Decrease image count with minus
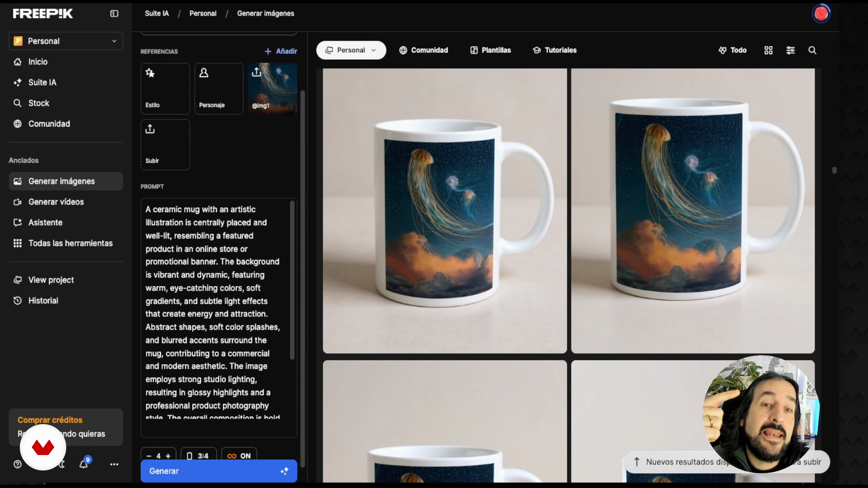 tap(149, 456)
